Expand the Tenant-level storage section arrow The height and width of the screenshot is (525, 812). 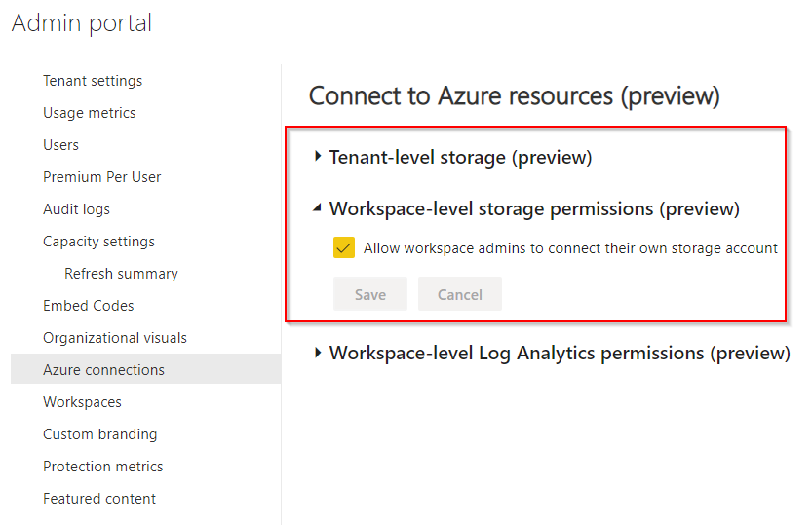pyautogui.click(x=318, y=156)
